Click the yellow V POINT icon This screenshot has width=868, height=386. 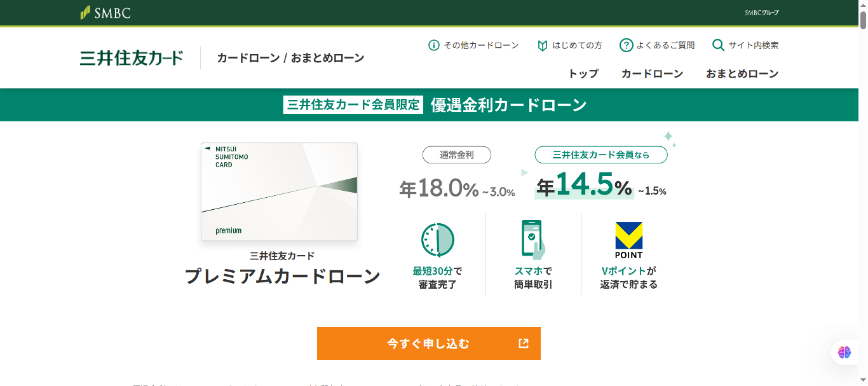(630, 236)
